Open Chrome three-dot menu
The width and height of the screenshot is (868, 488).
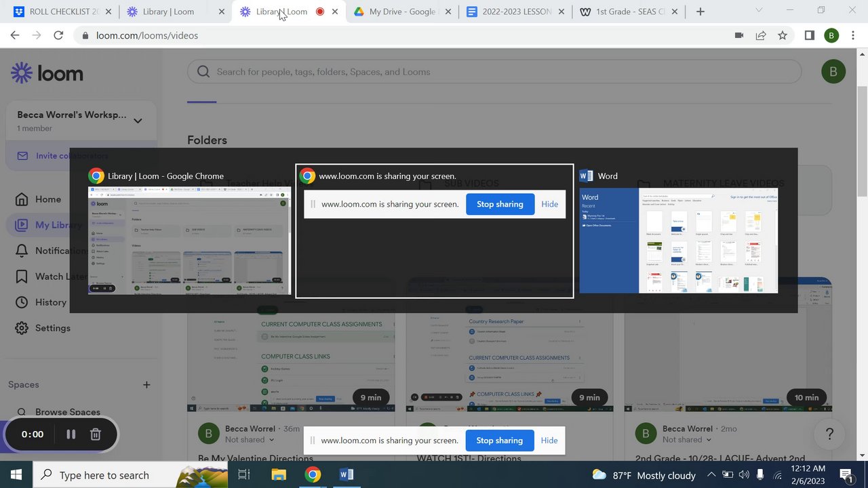click(853, 35)
